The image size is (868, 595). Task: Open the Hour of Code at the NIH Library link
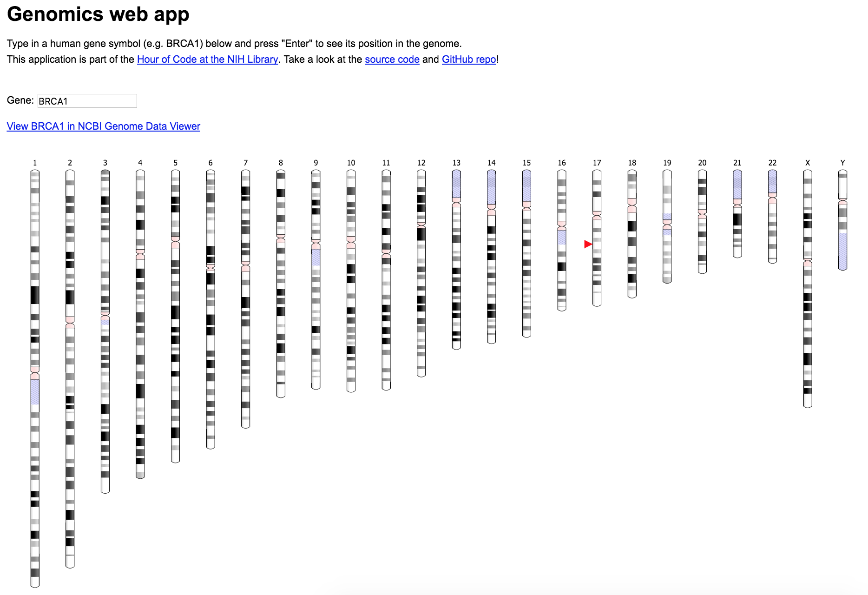207,59
